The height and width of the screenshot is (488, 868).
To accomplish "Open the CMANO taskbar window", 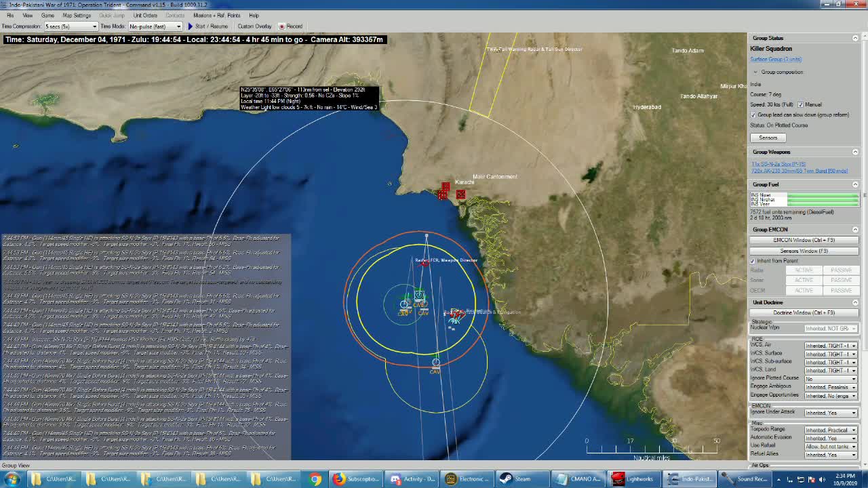I will (578, 479).
